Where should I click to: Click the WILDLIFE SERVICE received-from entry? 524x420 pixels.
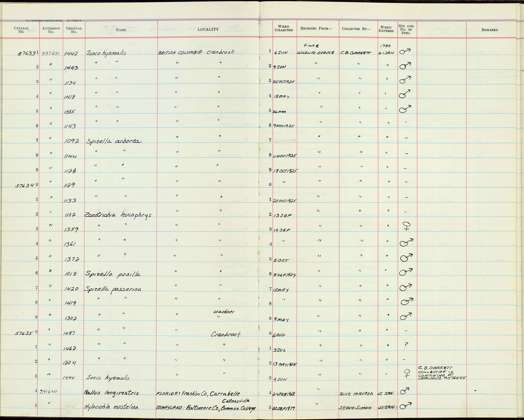[x=316, y=52]
